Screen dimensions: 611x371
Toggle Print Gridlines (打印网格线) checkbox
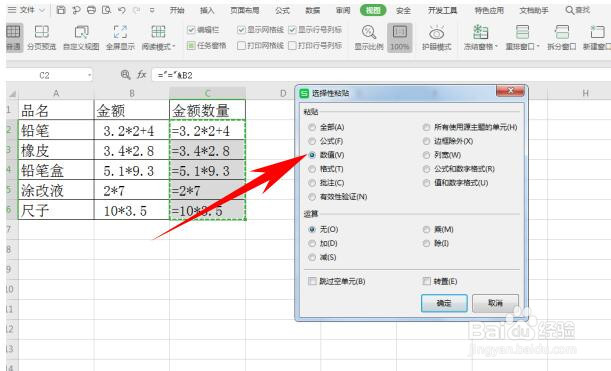coord(241,46)
